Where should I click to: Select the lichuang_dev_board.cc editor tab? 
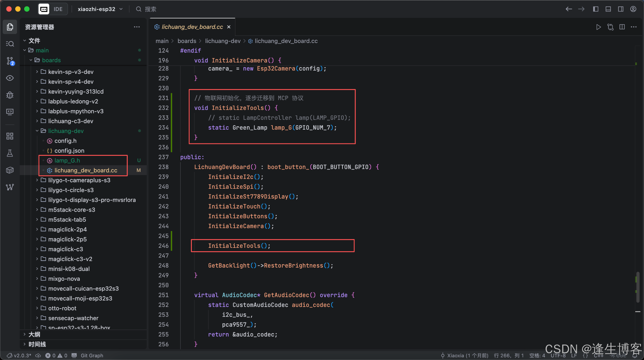[x=192, y=27]
